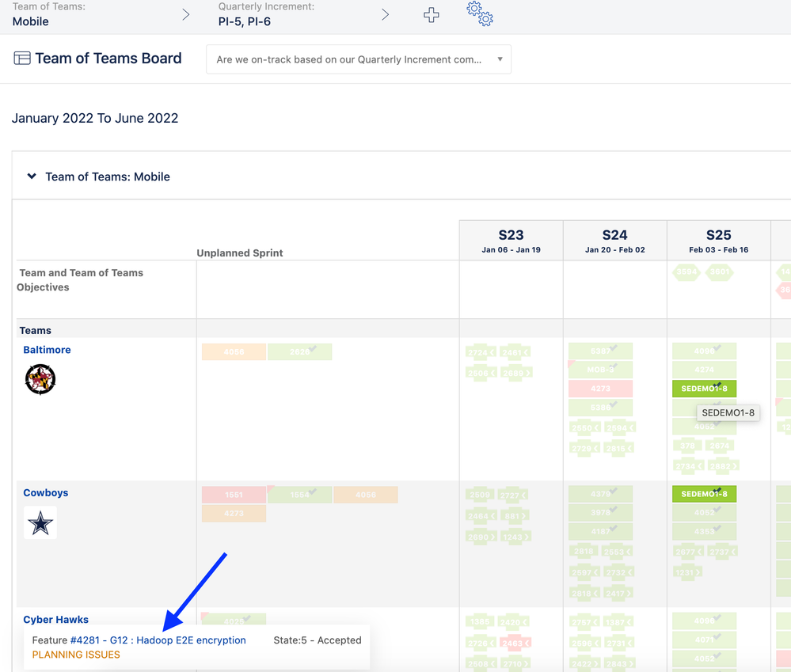Open Baltimore S24 story card 2550
The image size is (791, 672).
(x=584, y=428)
